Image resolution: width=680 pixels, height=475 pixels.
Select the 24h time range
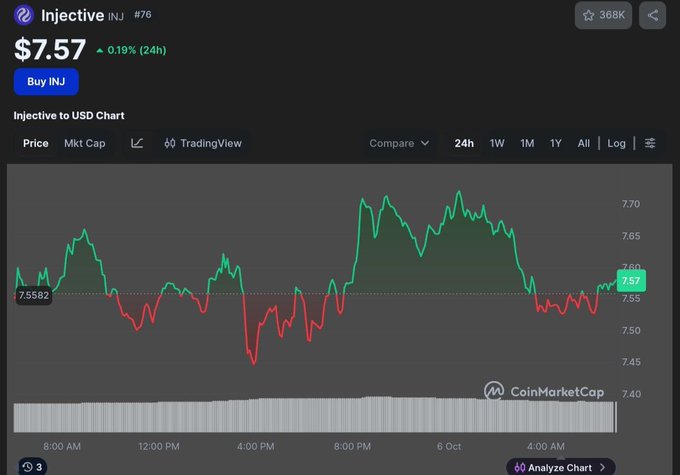click(x=464, y=143)
